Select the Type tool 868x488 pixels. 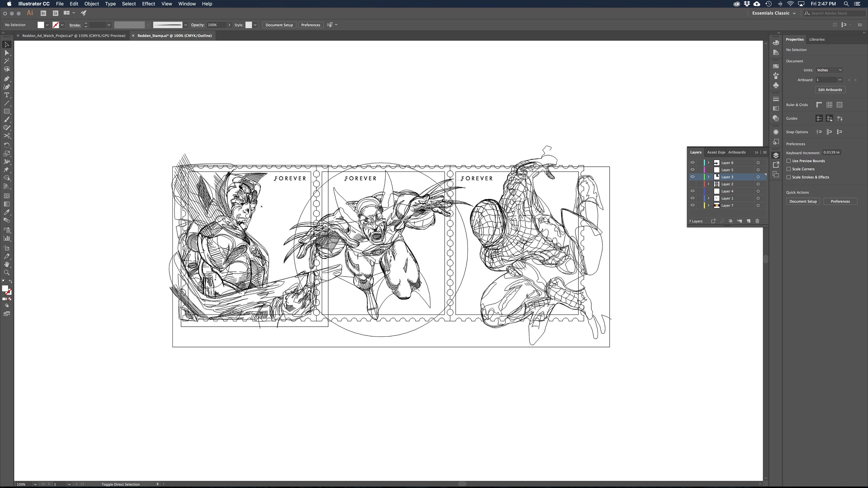pos(6,95)
